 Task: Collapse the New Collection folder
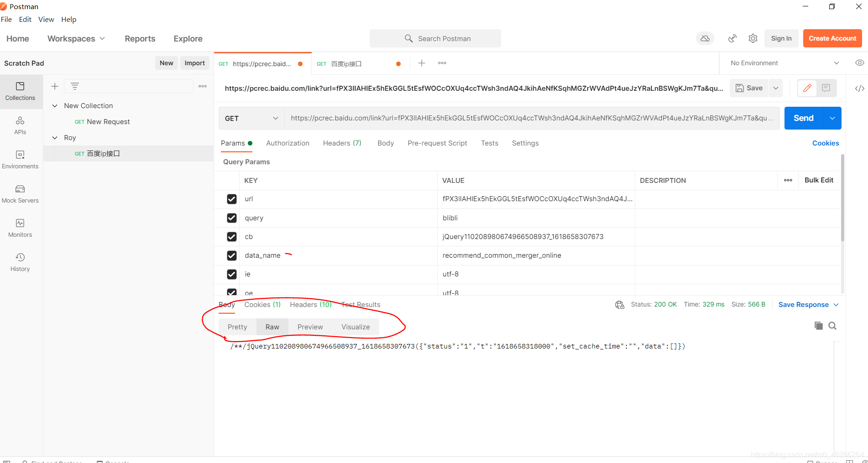[x=55, y=106]
